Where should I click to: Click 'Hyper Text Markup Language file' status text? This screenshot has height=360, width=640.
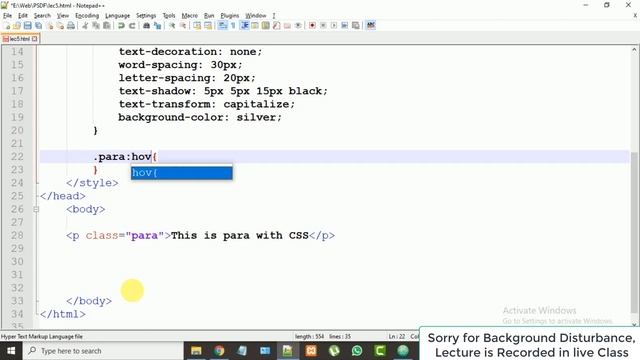[42, 337]
